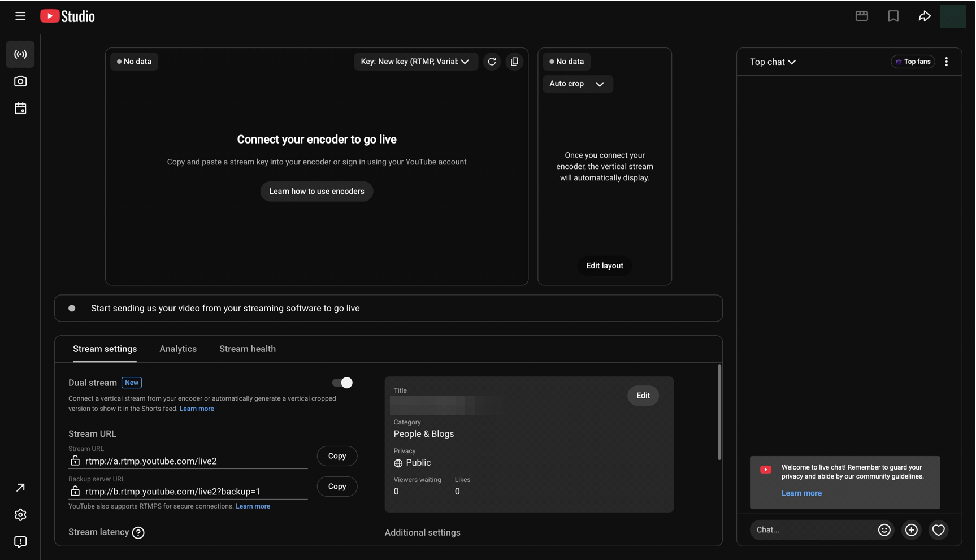The image size is (976, 560).
Task: Open the send feedback icon
Action: coord(20,542)
